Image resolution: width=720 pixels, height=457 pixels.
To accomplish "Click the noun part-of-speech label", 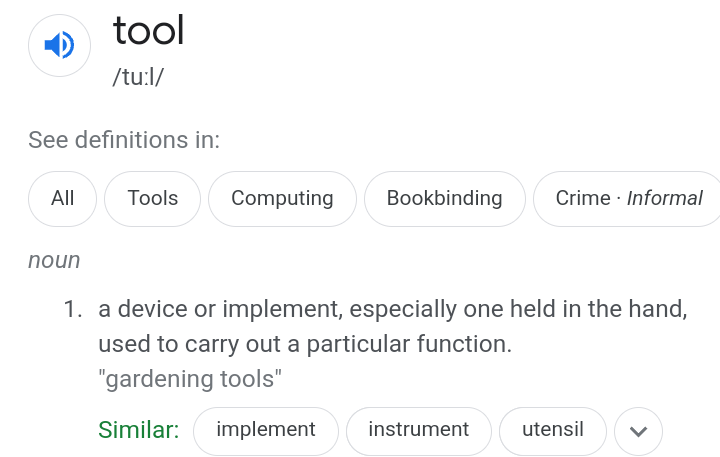I will [54, 261].
